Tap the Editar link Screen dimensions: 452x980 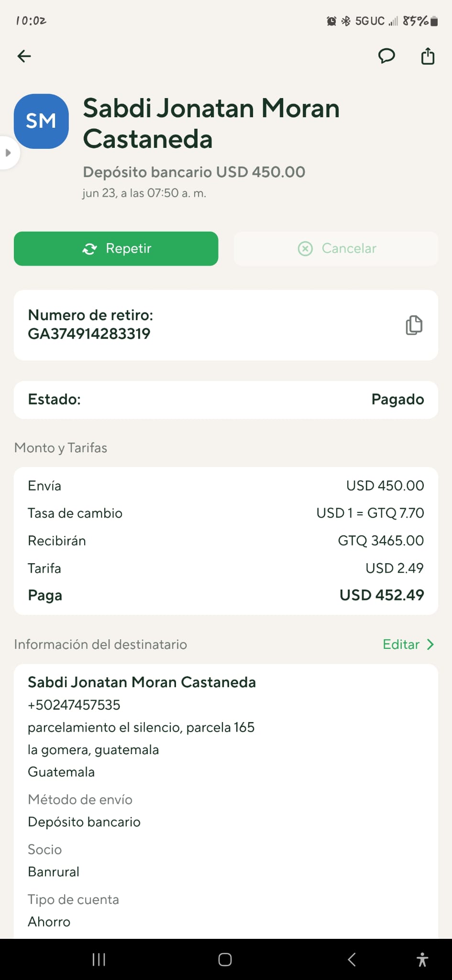click(401, 645)
